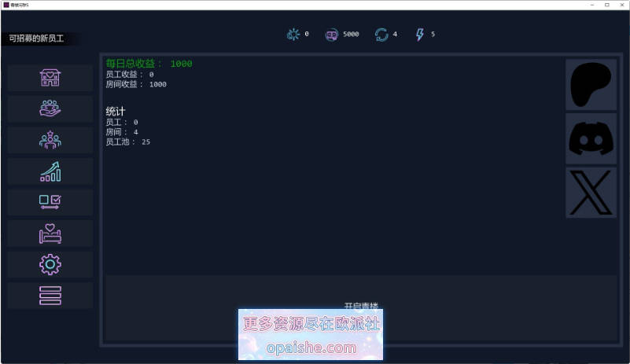Click the green 每日总收益 1000 text
The height and width of the screenshot is (364, 630).
click(x=149, y=64)
